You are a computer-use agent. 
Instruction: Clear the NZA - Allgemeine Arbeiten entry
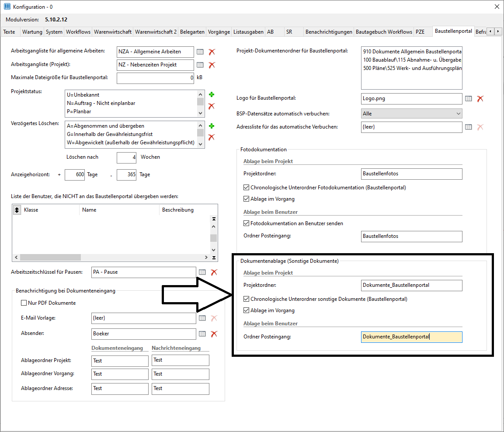pyautogui.click(x=212, y=52)
